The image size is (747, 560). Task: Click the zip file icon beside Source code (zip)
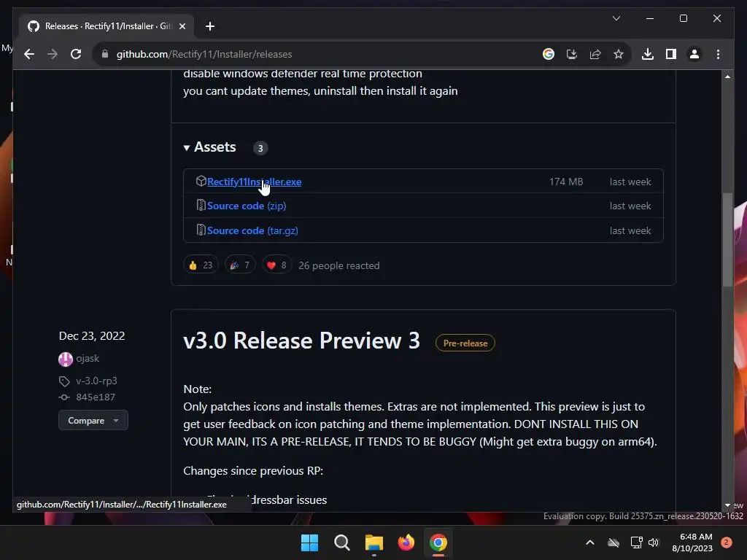pyautogui.click(x=201, y=205)
